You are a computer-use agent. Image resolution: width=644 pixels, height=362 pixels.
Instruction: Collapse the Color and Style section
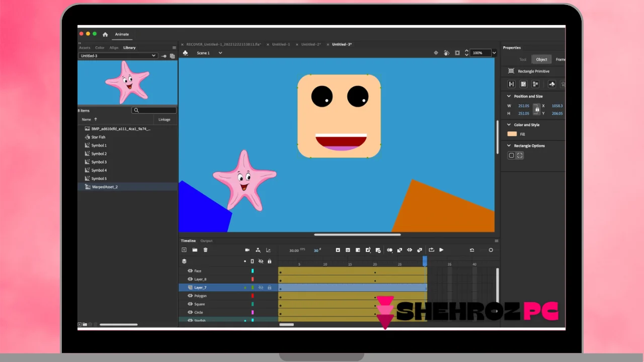509,125
